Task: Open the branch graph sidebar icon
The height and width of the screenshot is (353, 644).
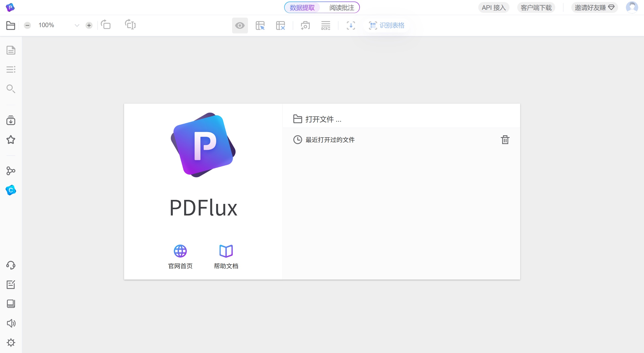Action: point(11,171)
